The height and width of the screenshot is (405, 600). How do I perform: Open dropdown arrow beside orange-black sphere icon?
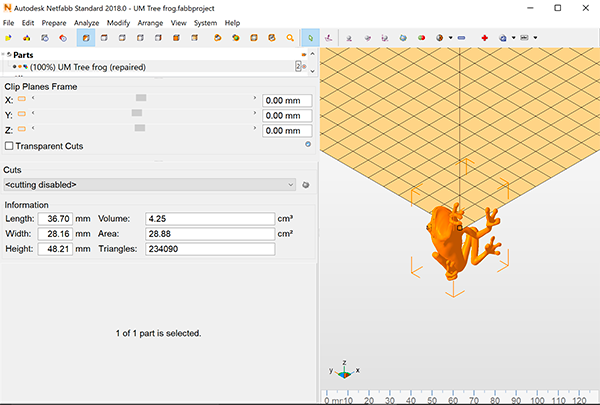click(450, 38)
